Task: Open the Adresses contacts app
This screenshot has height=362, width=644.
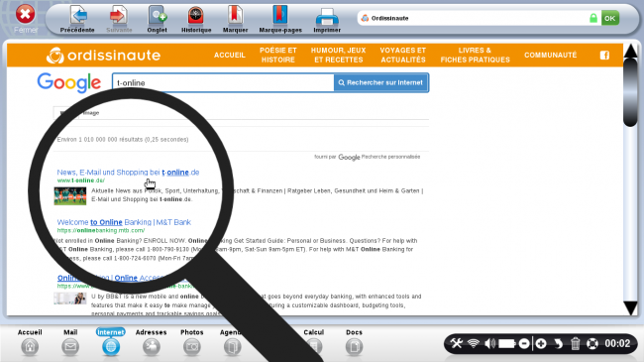Action: pyautogui.click(x=152, y=342)
